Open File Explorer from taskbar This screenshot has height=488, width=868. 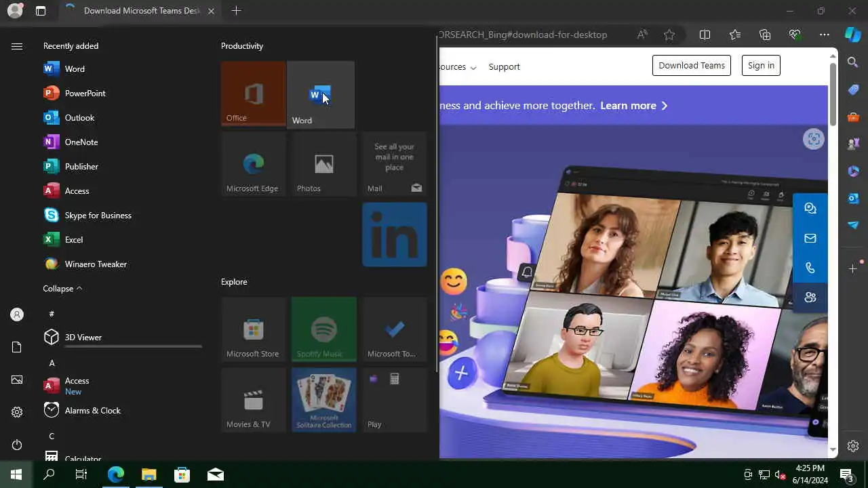(149, 474)
